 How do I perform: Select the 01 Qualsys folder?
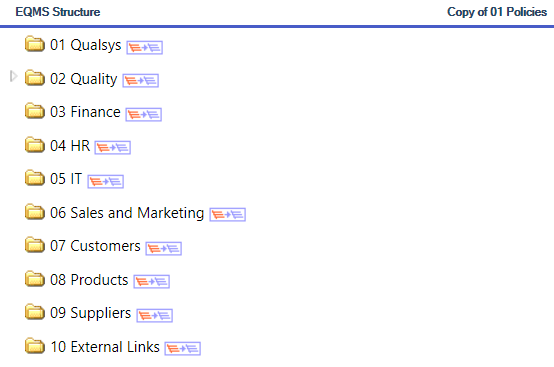click(x=86, y=45)
